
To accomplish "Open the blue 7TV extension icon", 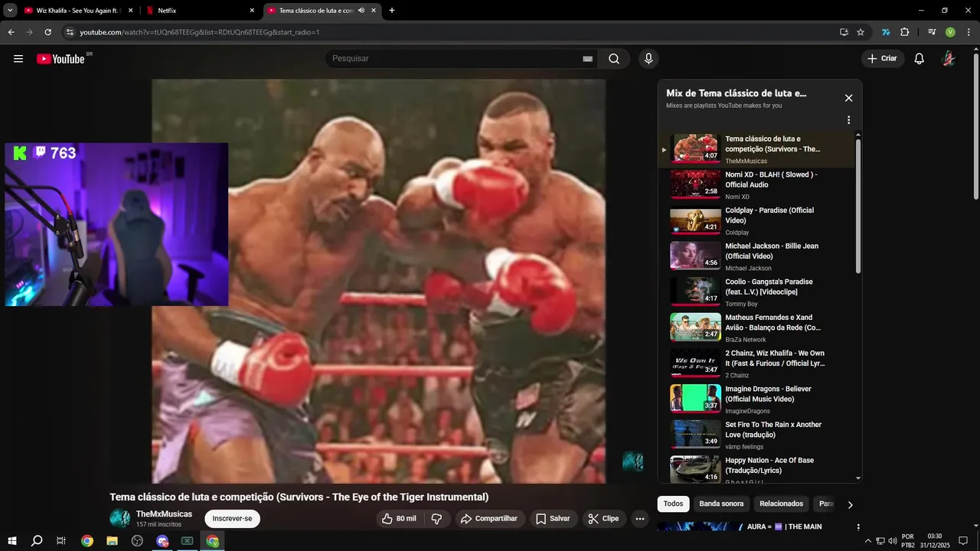I will tap(886, 32).
